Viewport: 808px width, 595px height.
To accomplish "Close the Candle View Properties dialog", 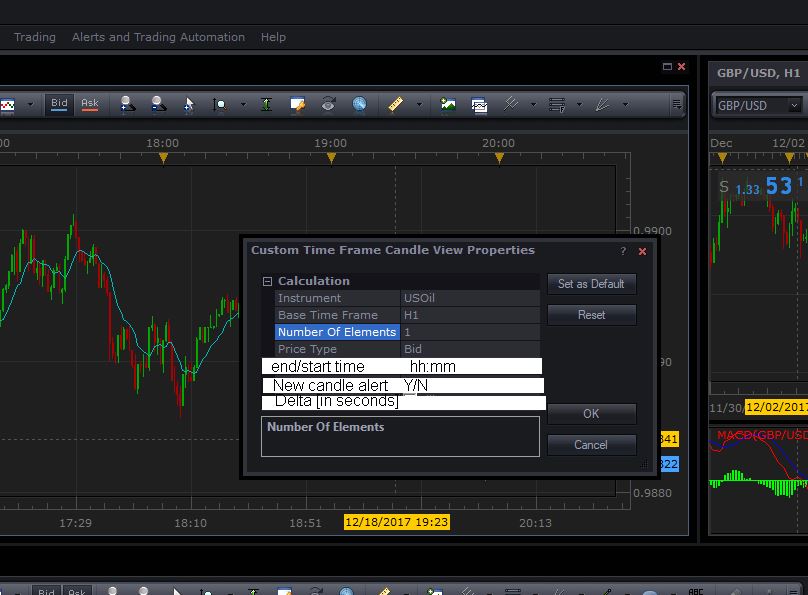I will 642,251.
